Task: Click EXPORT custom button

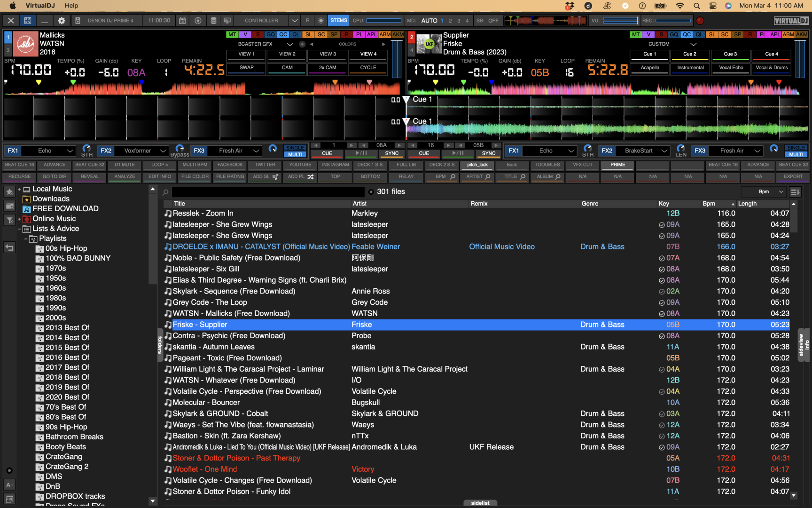Action: tap(793, 177)
